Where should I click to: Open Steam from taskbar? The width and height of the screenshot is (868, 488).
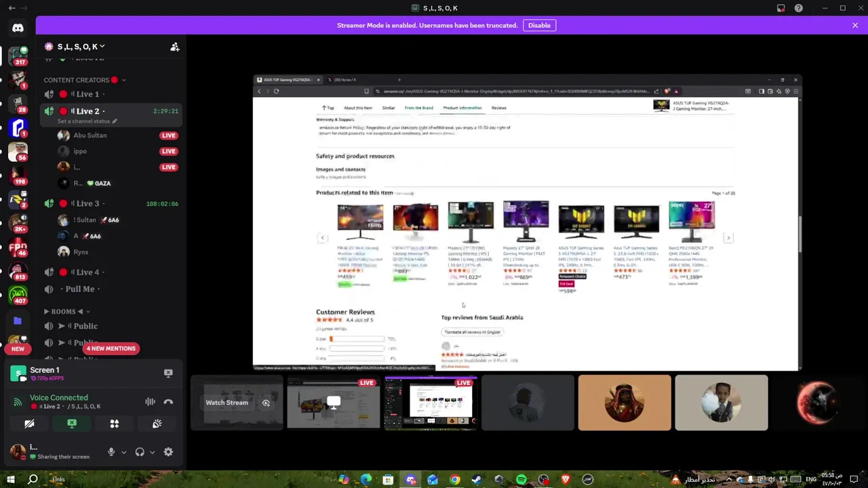point(477,480)
